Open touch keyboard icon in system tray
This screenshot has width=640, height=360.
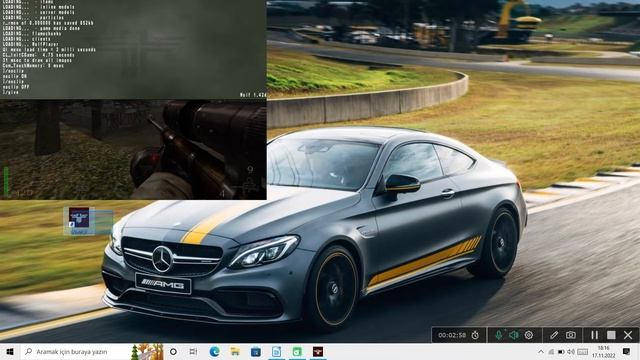pyautogui.click(x=582, y=351)
